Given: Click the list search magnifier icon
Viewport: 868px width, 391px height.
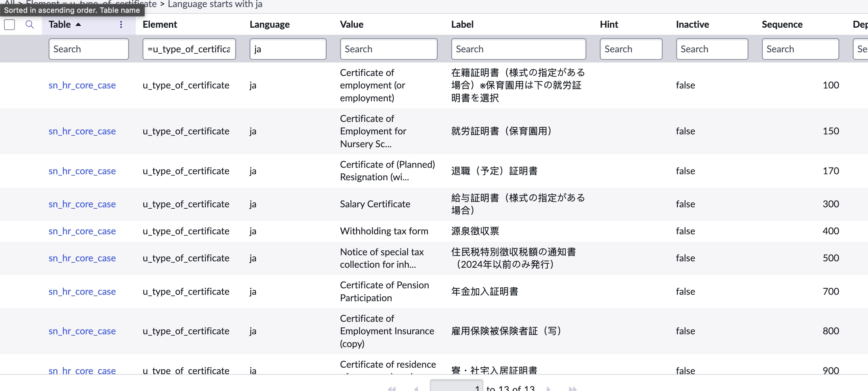Looking at the screenshot, I should tap(30, 24).
